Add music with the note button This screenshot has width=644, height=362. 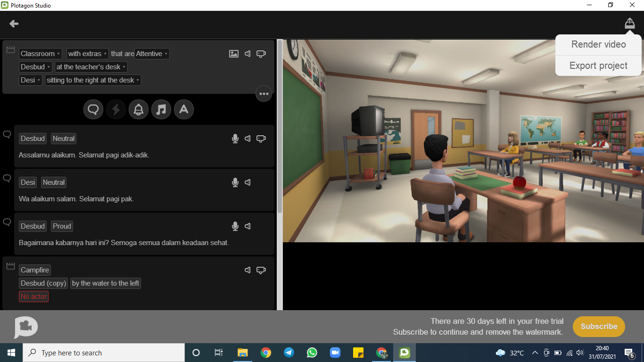161,110
